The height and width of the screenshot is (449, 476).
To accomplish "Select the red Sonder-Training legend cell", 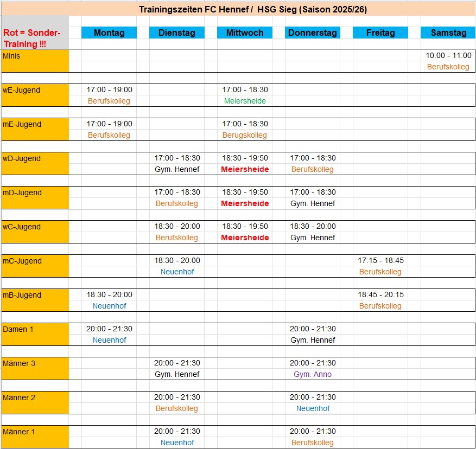I will pos(35,38).
